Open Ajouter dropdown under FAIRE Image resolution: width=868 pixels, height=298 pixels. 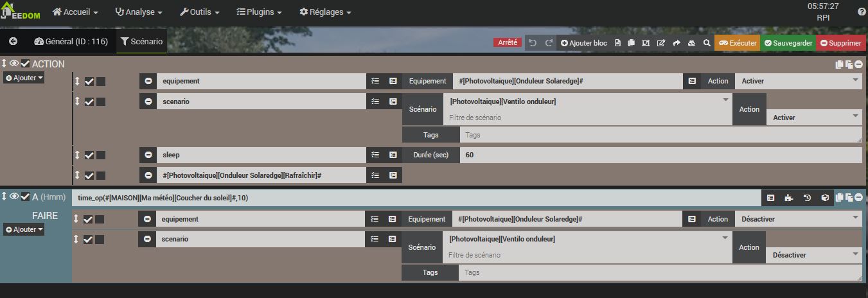point(24,229)
